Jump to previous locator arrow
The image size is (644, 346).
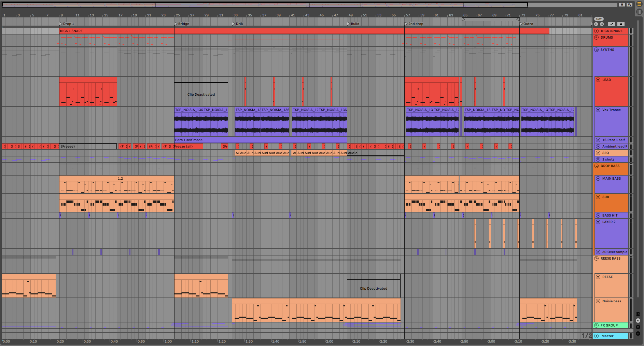click(596, 24)
